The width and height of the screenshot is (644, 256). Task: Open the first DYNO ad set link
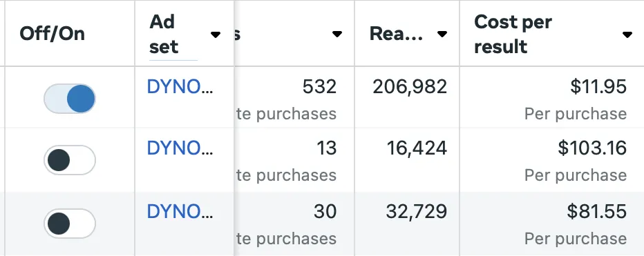180,86
